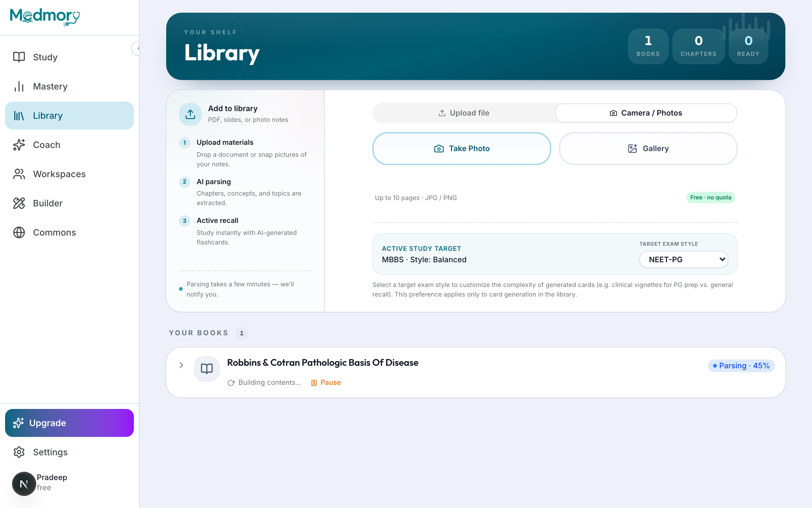Click the Robbins & Cotran Pathologic Basis title
812x508 pixels.
323,363
